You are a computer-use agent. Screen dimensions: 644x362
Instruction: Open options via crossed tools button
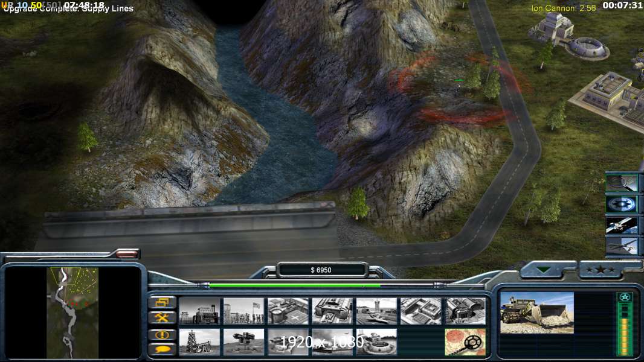coord(162,317)
